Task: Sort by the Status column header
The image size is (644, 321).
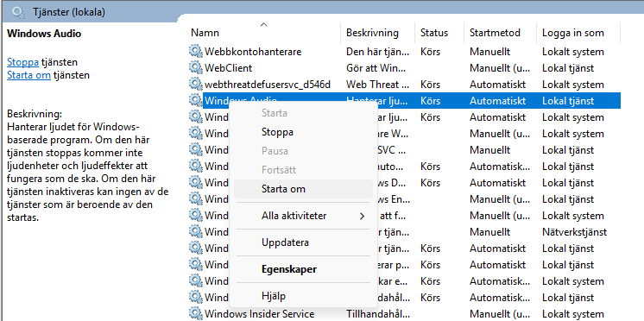Action: click(434, 33)
